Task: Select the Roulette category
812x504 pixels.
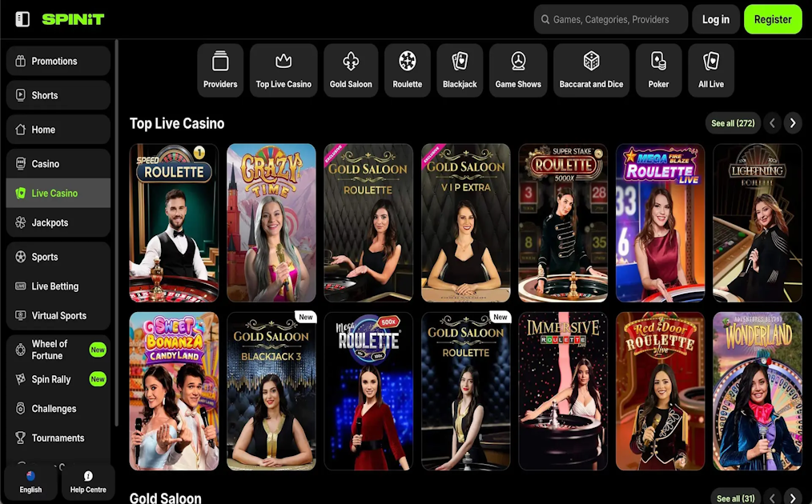Action: pos(407,70)
